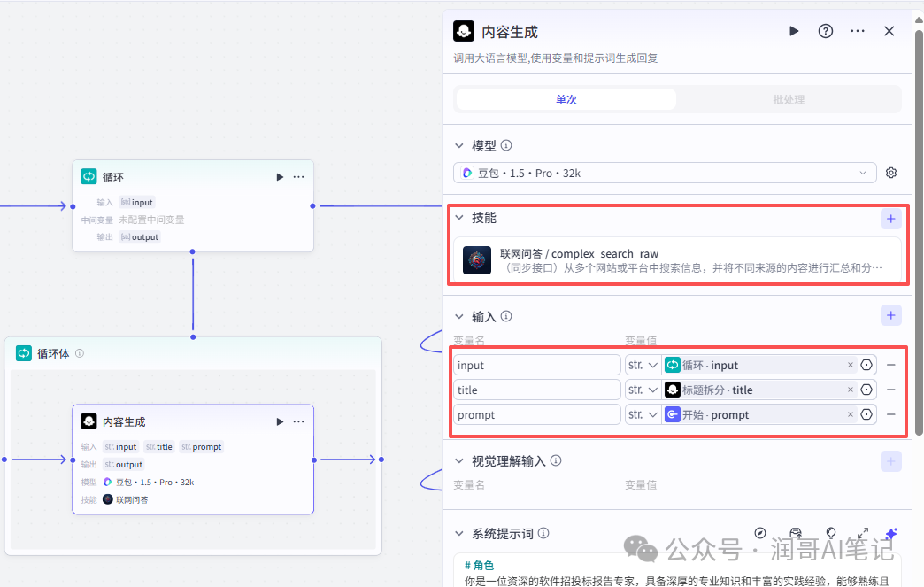Edit the prompt variable name field
Viewport: 924px width, 587px height.
(x=537, y=414)
